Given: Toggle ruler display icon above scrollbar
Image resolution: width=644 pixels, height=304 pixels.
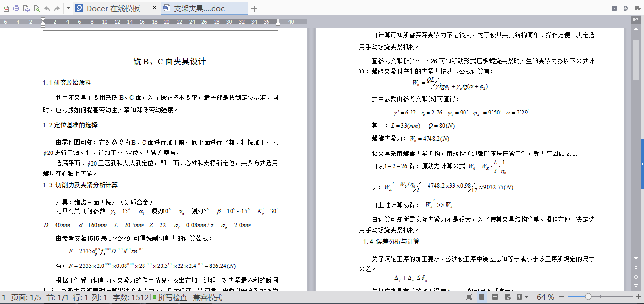Looking at the screenshot, I should 635,20.
